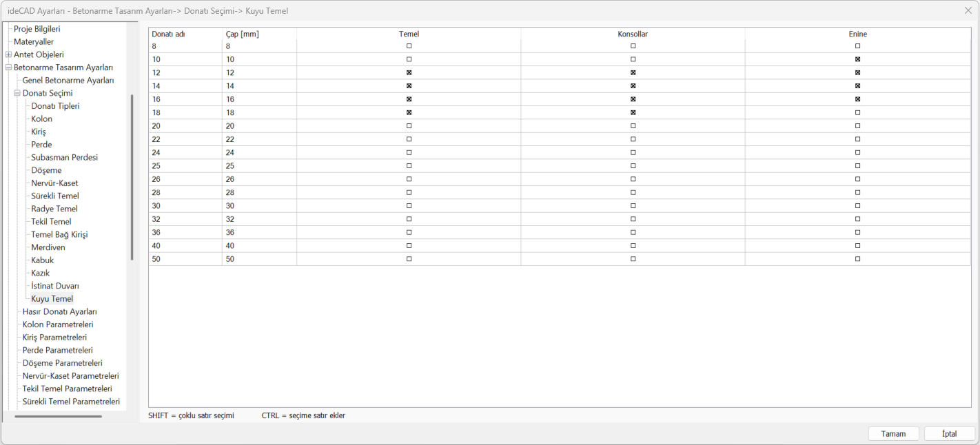This screenshot has height=445, width=980.
Task: Collapse the Betonarme Tasarım Ayarları node
Action: click(8, 68)
